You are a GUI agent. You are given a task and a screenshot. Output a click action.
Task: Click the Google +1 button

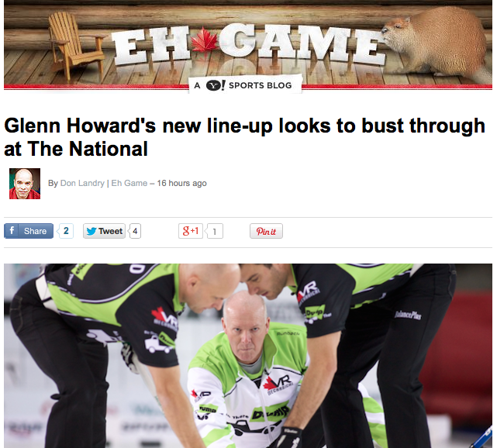(191, 231)
